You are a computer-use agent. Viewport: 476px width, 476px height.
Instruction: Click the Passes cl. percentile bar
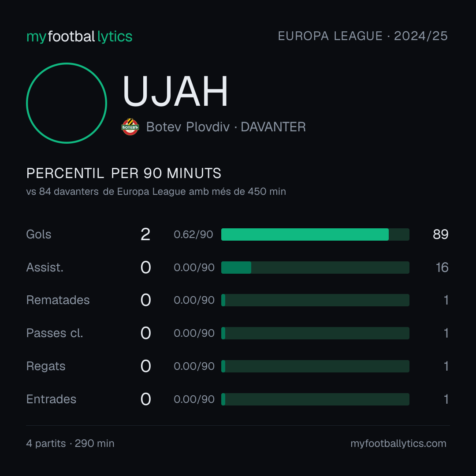315,333
